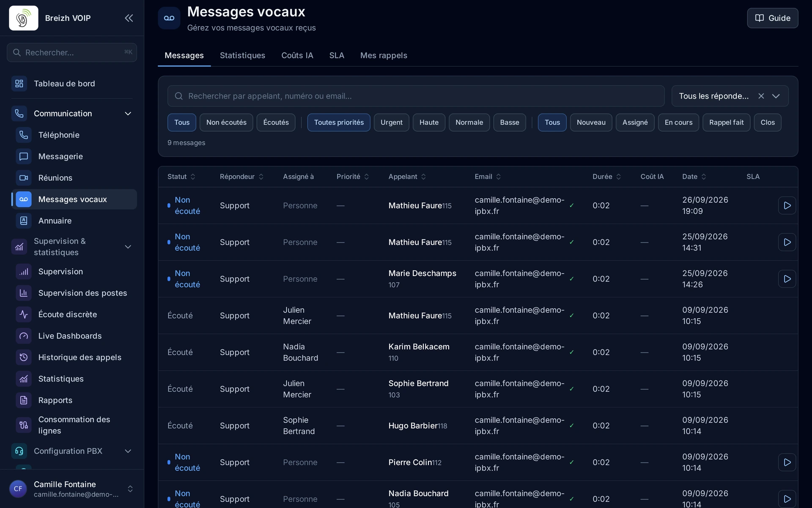
Task: Focus the caller search field
Action: [x=416, y=96]
